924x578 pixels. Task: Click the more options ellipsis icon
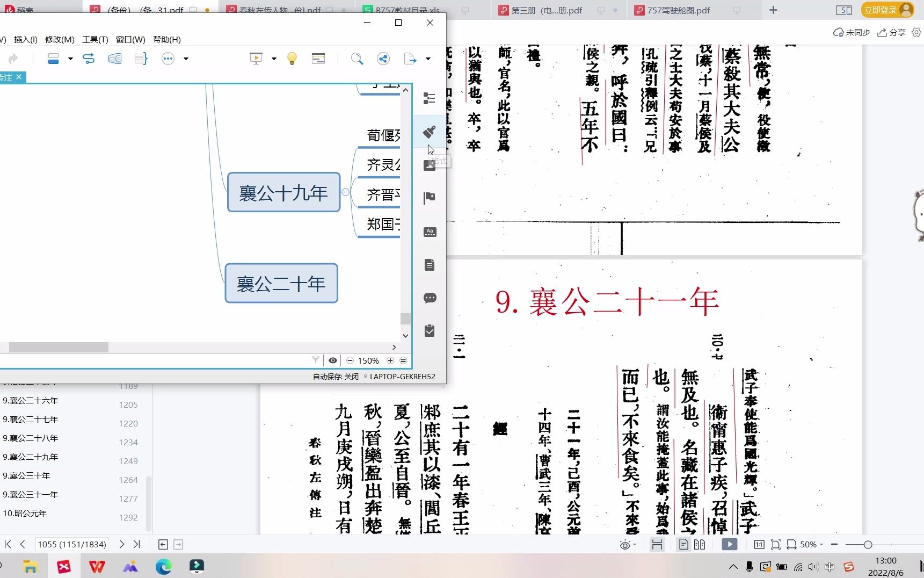168,59
